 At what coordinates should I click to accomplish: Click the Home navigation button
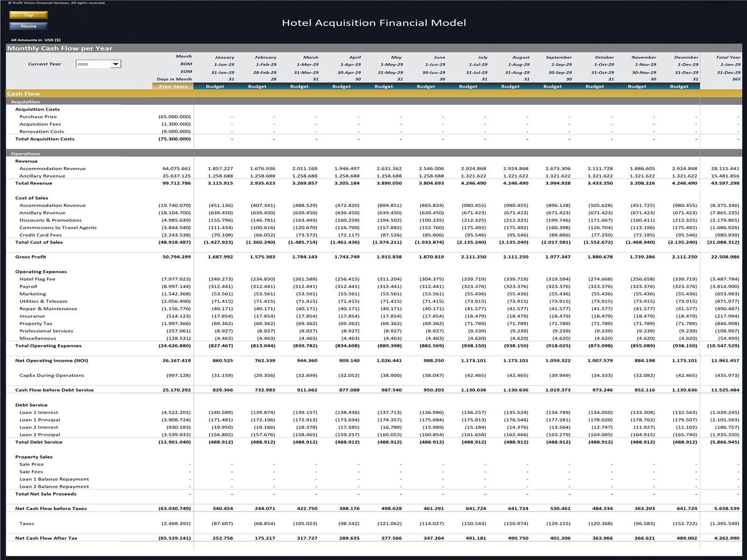[x=28, y=26]
